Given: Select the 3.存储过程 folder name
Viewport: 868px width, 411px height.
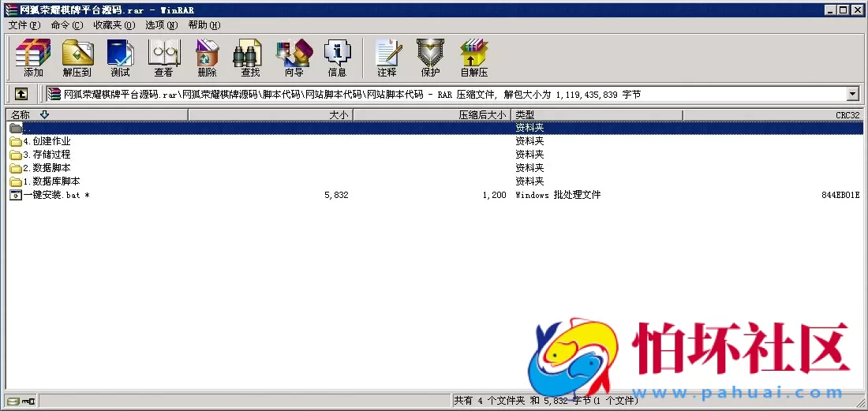Looking at the screenshot, I should coord(47,155).
